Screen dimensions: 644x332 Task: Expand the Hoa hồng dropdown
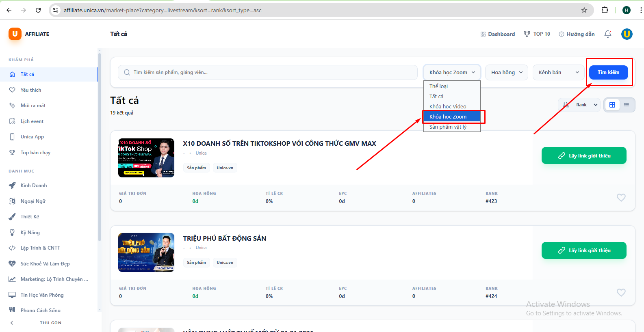(506, 72)
